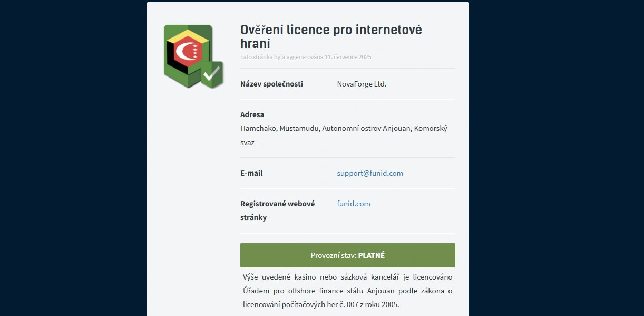
Task: Select the address text Hamchako, Mustamudu
Action: click(279, 128)
